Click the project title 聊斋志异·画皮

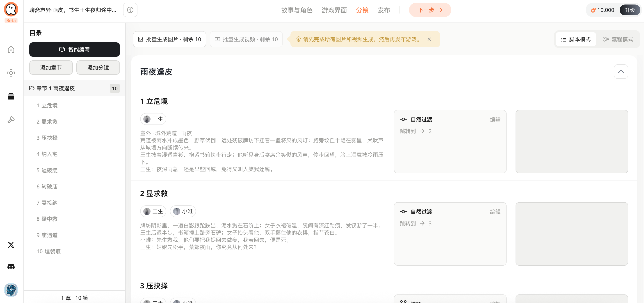pyautogui.click(x=73, y=10)
